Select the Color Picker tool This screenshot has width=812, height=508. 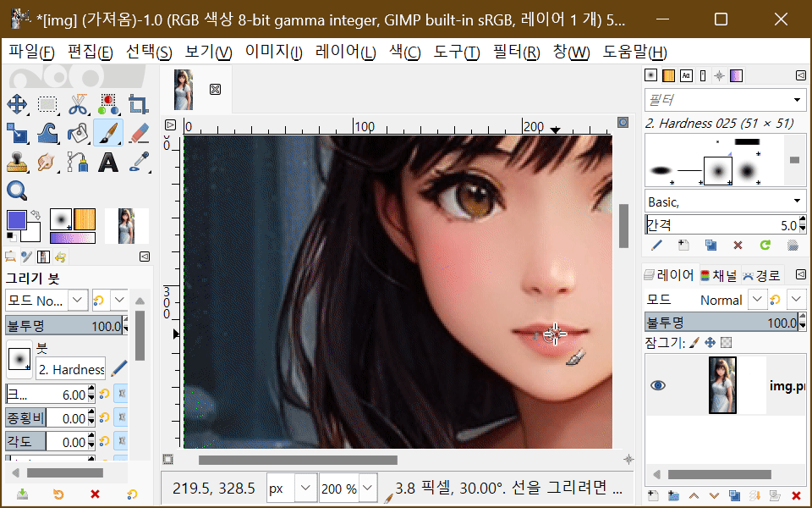point(138,163)
